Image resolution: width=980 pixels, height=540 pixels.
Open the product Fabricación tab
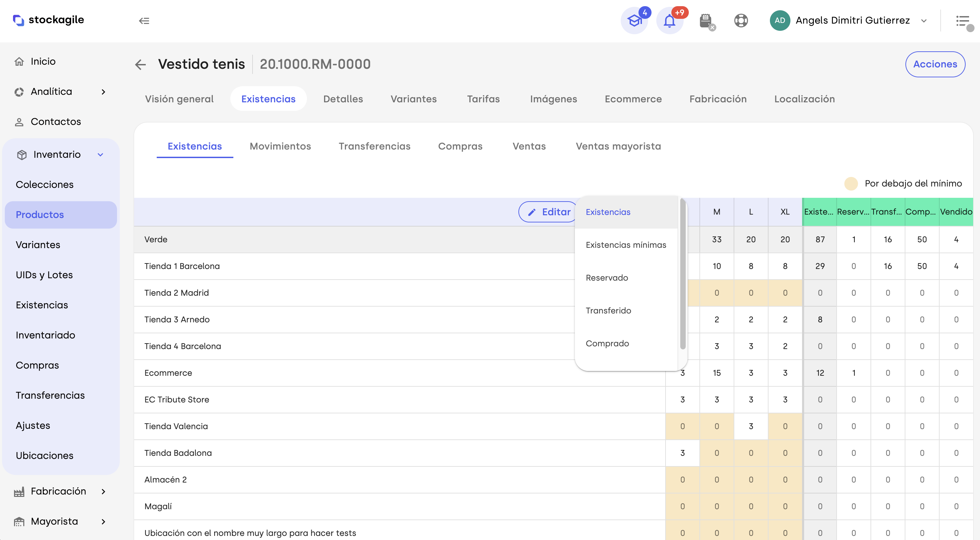(718, 99)
